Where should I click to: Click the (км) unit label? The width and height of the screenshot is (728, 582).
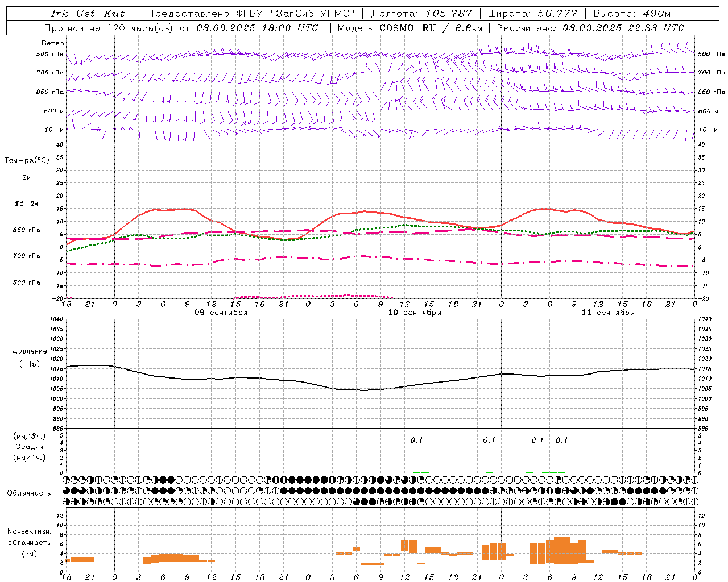[29, 553]
